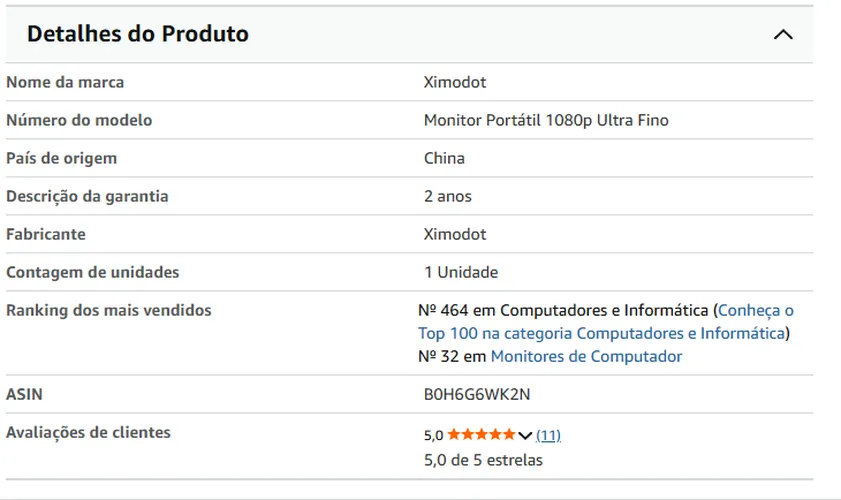Click the '2 anos' warranty value
This screenshot has width=841, height=500.
448,196
